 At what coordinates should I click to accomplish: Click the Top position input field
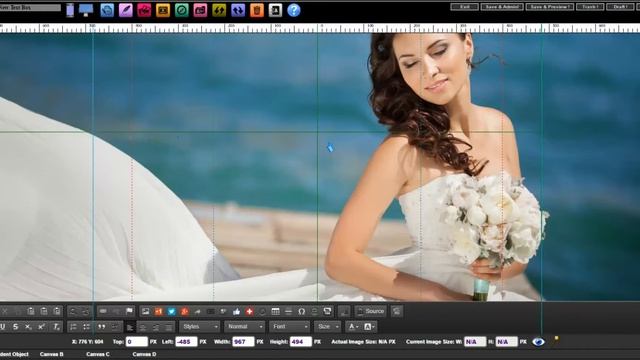[x=137, y=342]
